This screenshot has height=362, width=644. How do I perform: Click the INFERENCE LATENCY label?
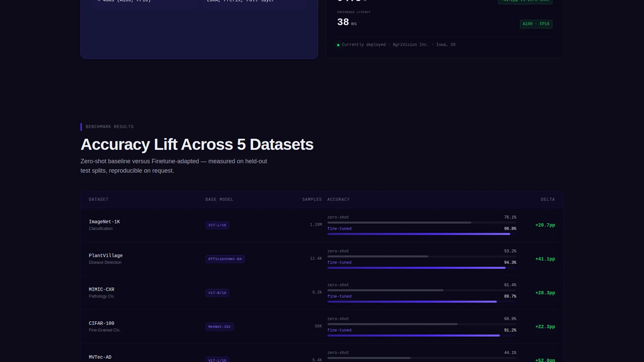(354, 12)
